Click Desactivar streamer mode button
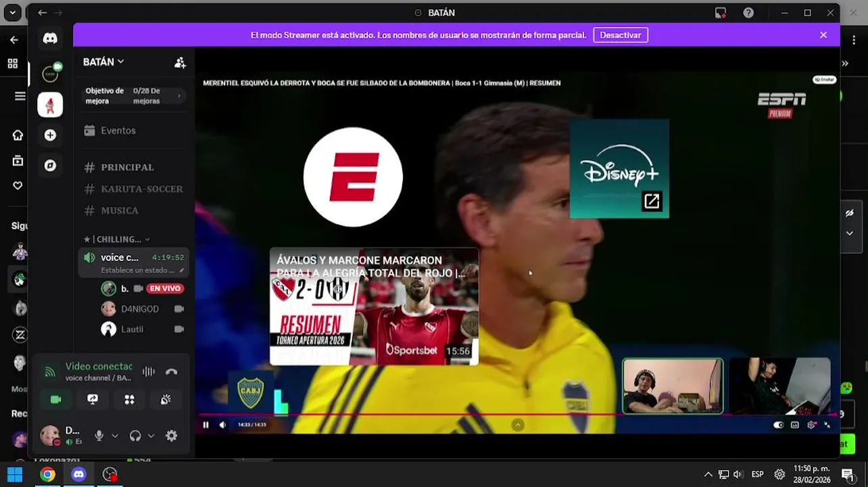868x487 pixels. pos(621,35)
